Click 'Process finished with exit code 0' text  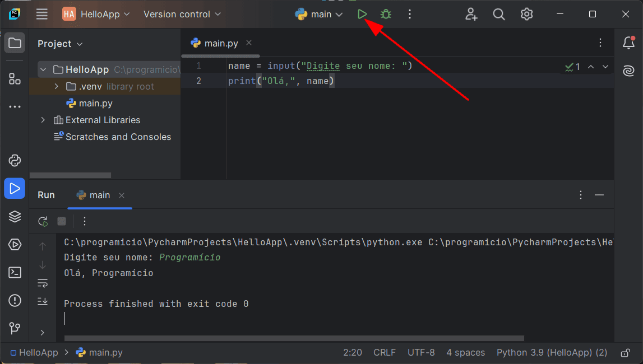(x=156, y=304)
